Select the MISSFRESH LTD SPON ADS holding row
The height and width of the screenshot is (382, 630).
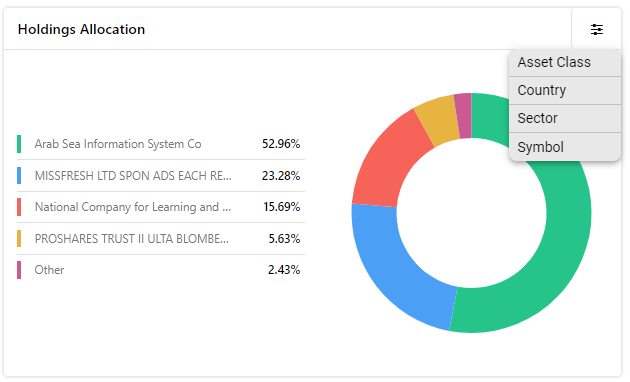point(161,176)
